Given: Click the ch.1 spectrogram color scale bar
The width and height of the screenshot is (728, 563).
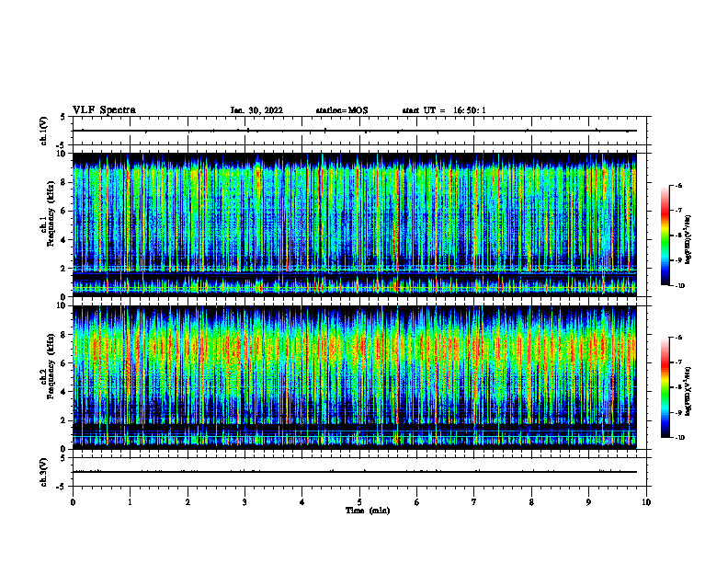Looking at the screenshot, I should tap(665, 236).
